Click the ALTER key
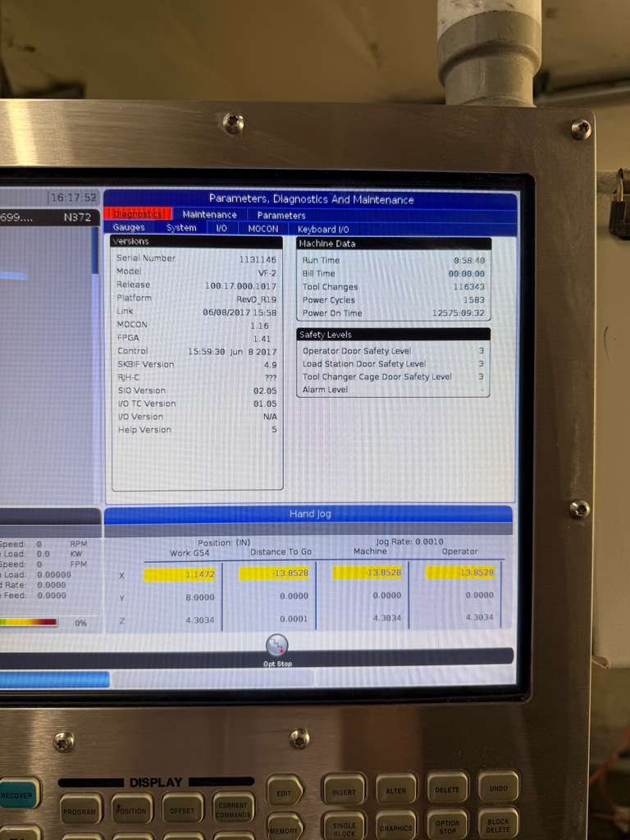 [x=396, y=790]
